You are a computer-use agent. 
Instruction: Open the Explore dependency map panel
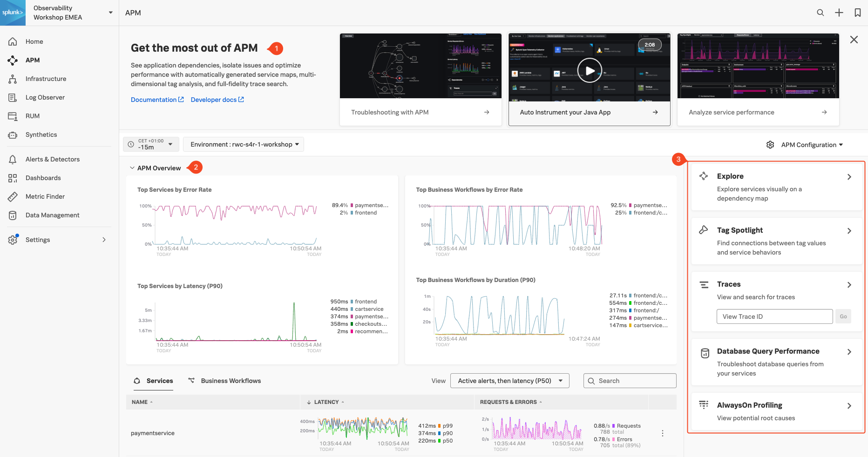click(730, 176)
